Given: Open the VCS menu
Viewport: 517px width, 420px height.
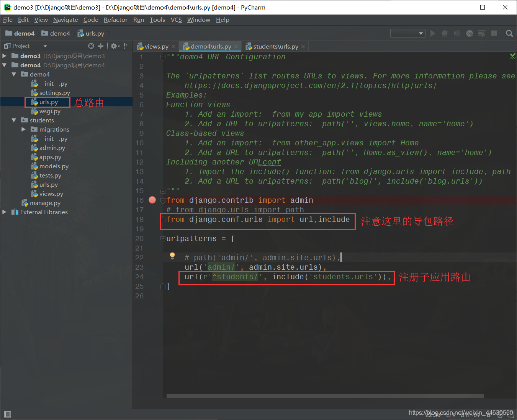Looking at the screenshot, I should click(176, 20).
